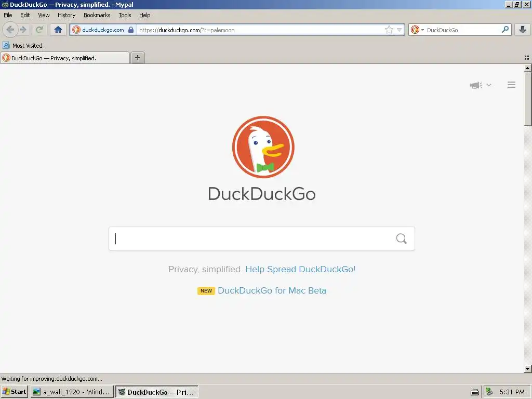The height and width of the screenshot is (399, 532).
Task: Click the on-screen keyboard tray icon
Action: tap(475, 392)
